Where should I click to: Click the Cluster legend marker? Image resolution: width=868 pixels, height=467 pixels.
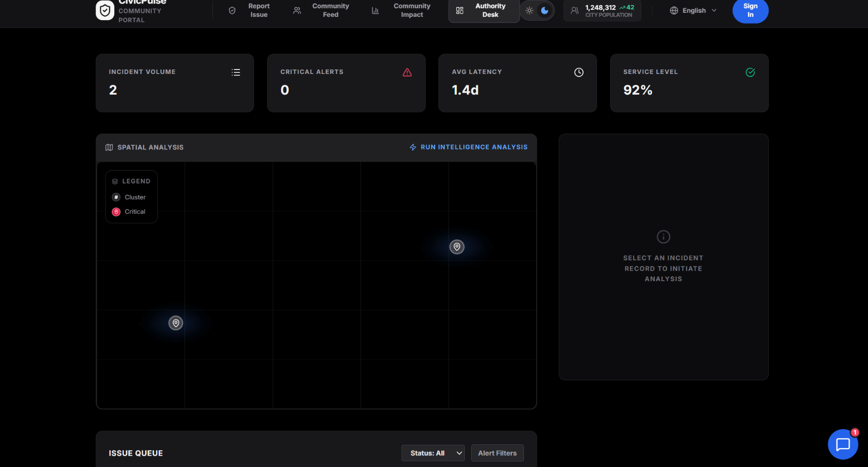point(116,197)
